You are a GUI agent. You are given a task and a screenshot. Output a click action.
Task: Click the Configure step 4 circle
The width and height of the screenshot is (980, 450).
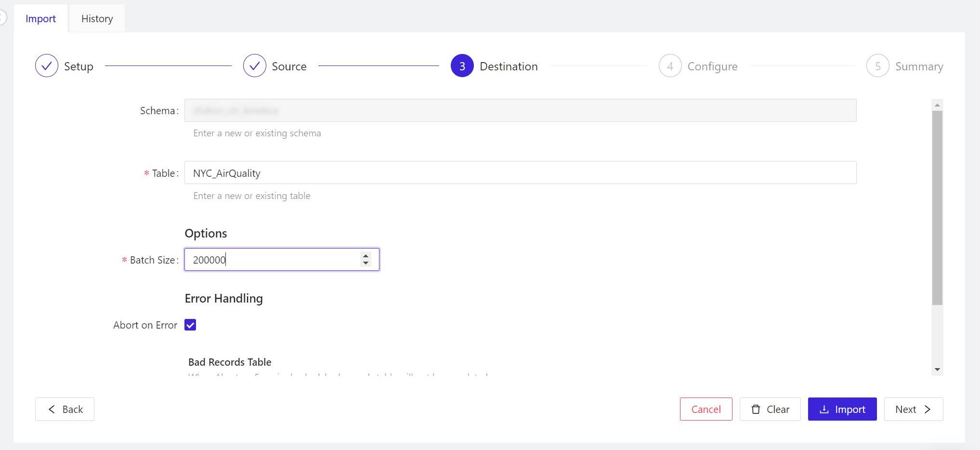coord(670,66)
